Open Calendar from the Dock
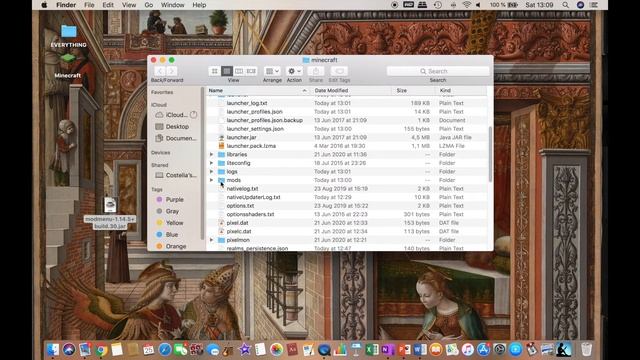This screenshot has width=640, height=360. pyautogui.click(x=149, y=350)
